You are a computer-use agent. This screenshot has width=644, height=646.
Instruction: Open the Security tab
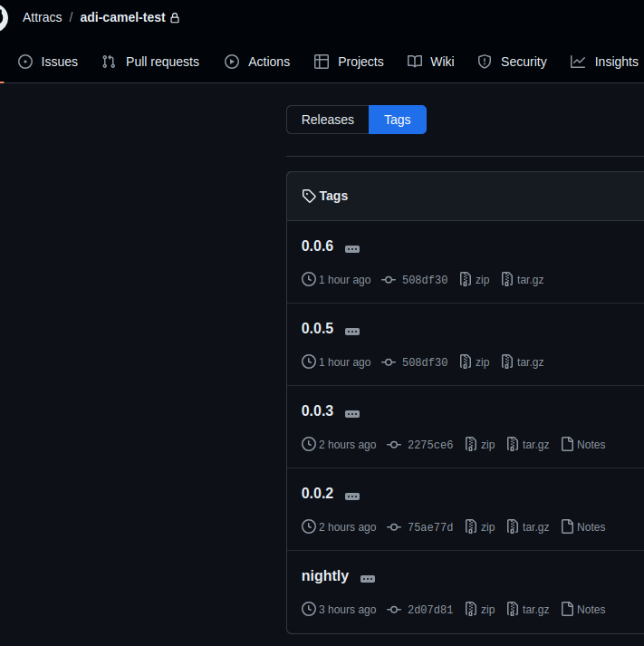[513, 62]
